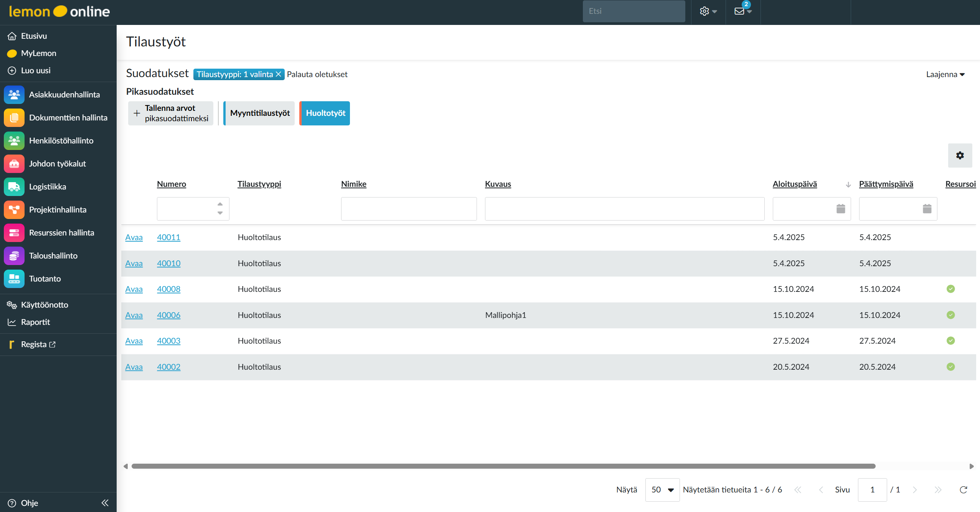Viewport: 980px width, 512px height.
Task: Toggle the Huoltotyöt quick filter
Action: [325, 113]
